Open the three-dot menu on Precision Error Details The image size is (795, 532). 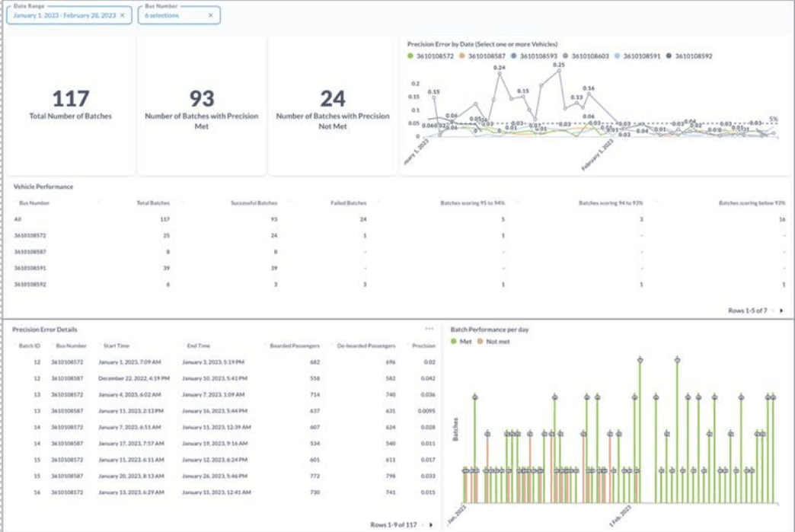429,329
